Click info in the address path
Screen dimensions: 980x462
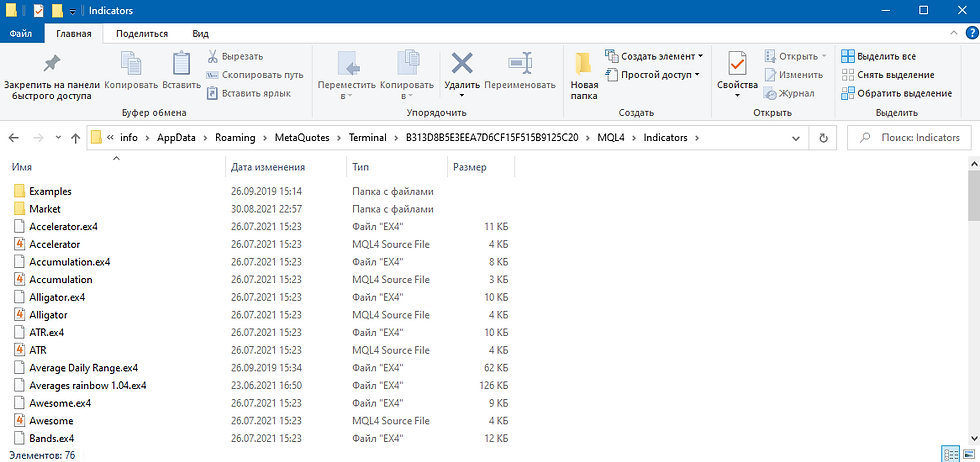pos(129,138)
